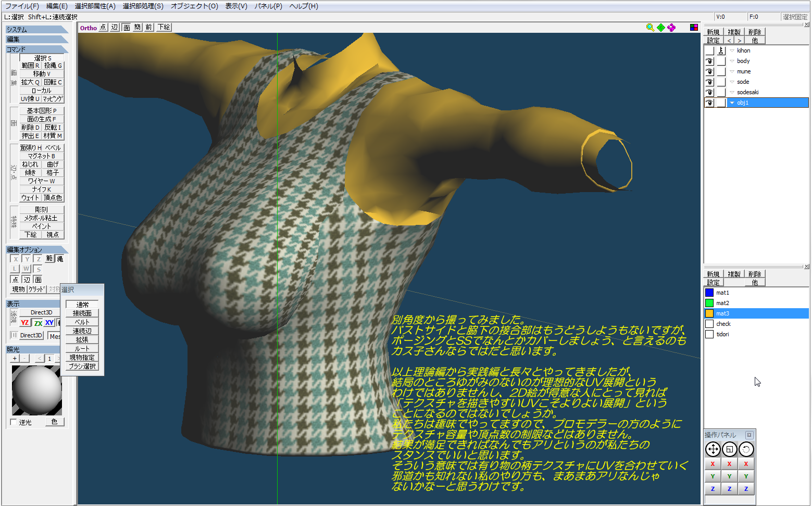This screenshot has height=506, width=812.
Task: Enable the 逆光 backlight checkbox
Action: (14, 422)
